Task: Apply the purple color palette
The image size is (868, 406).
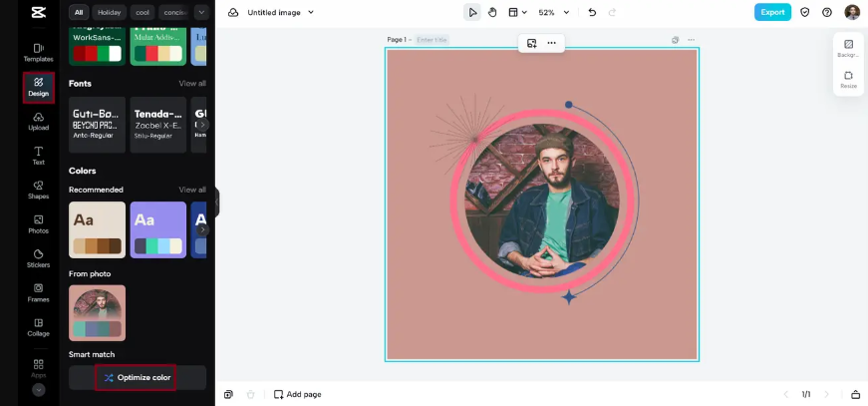Action: 157,229
